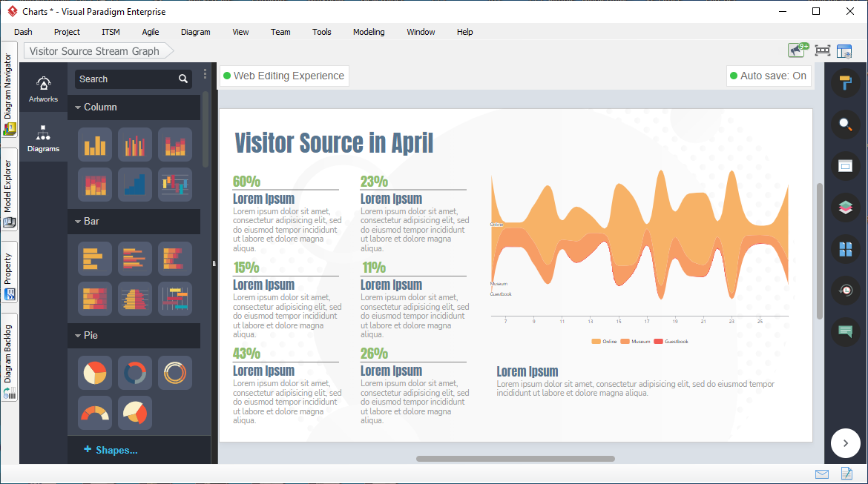This screenshot has height=484, width=868.
Task: Select the semi-circle gauge chart shape
Action: 95,413
